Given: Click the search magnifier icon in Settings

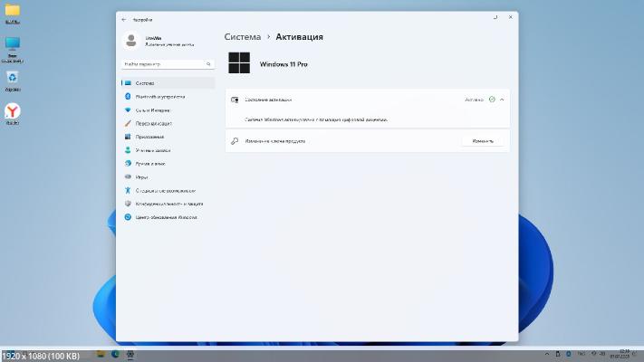Looking at the screenshot, I should pos(208,64).
